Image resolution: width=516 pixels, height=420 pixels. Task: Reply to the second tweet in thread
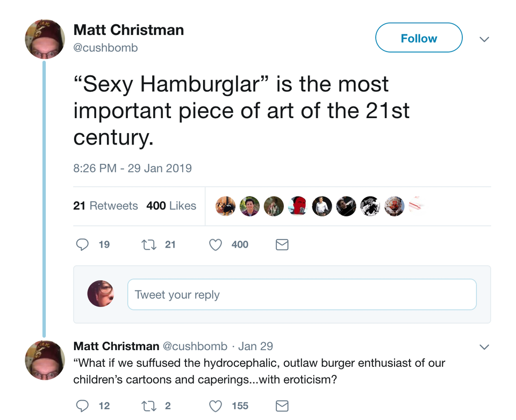tap(82, 406)
